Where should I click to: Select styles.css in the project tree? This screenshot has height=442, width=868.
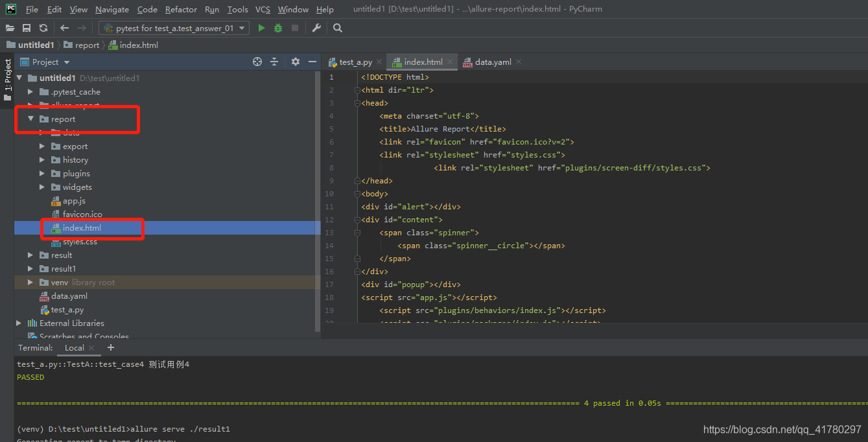point(80,242)
